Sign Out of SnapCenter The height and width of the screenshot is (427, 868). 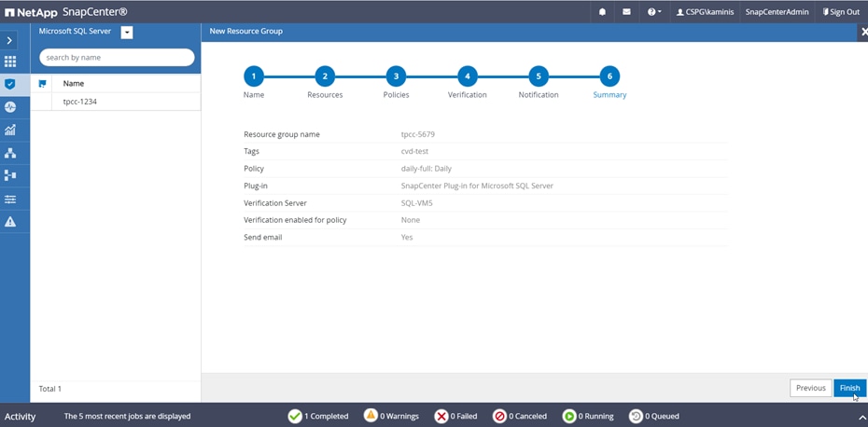click(841, 12)
